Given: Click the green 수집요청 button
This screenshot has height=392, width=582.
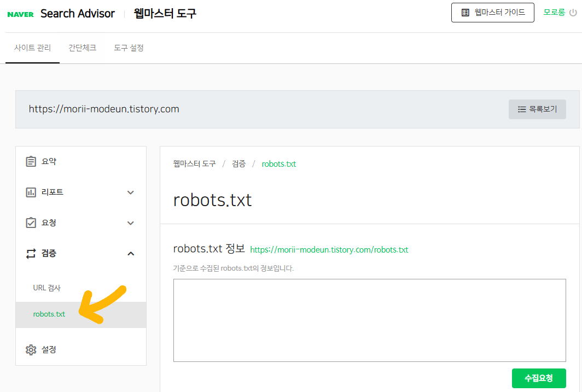Looking at the screenshot, I should click(x=539, y=378).
